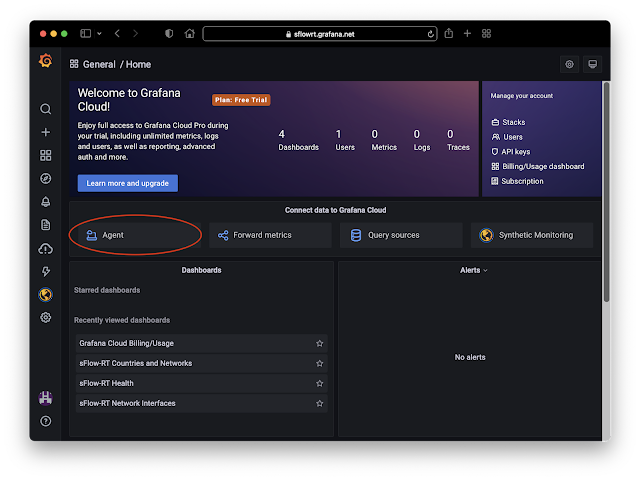Open the Forward metrics card
The image size is (640, 480).
(270, 235)
